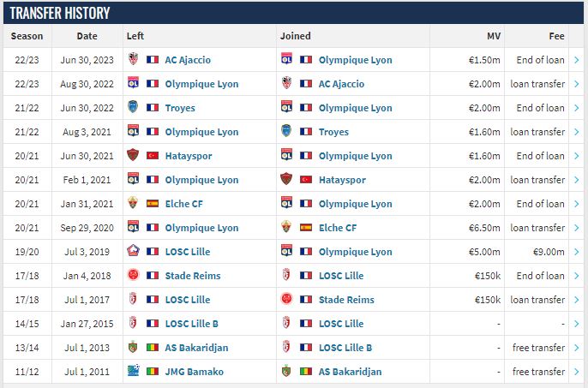Open LOSC Lille B link in Jan 27, 2015 row
The width and height of the screenshot is (588, 388).
pos(192,324)
